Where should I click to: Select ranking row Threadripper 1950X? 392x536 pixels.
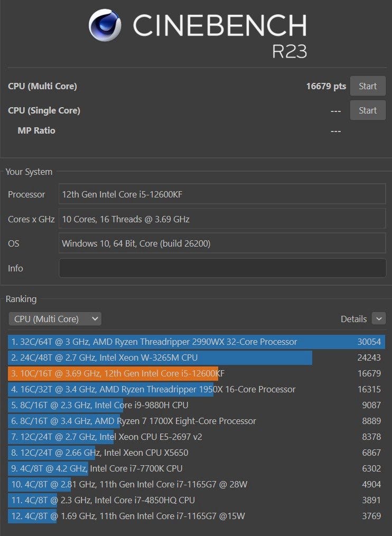pyautogui.click(x=197, y=389)
